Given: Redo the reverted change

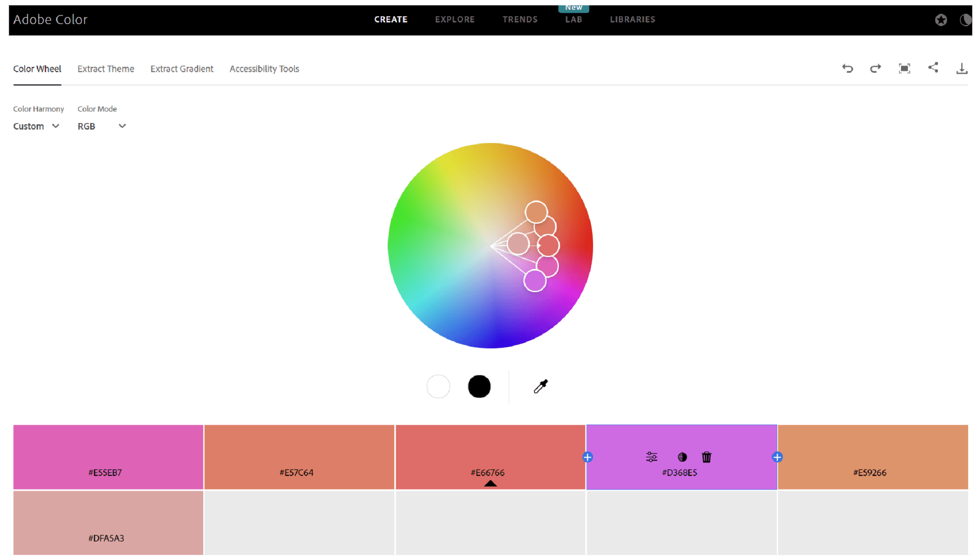Looking at the screenshot, I should pyautogui.click(x=875, y=68).
